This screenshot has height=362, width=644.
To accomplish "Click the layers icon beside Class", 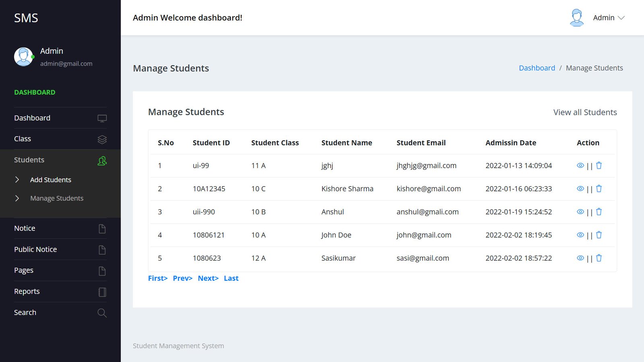I will point(102,139).
